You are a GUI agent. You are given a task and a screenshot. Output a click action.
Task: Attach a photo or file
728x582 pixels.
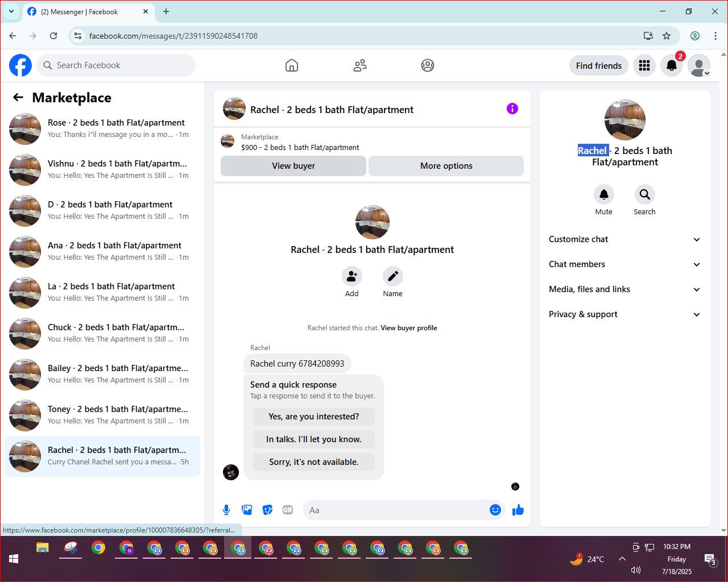(247, 510)
